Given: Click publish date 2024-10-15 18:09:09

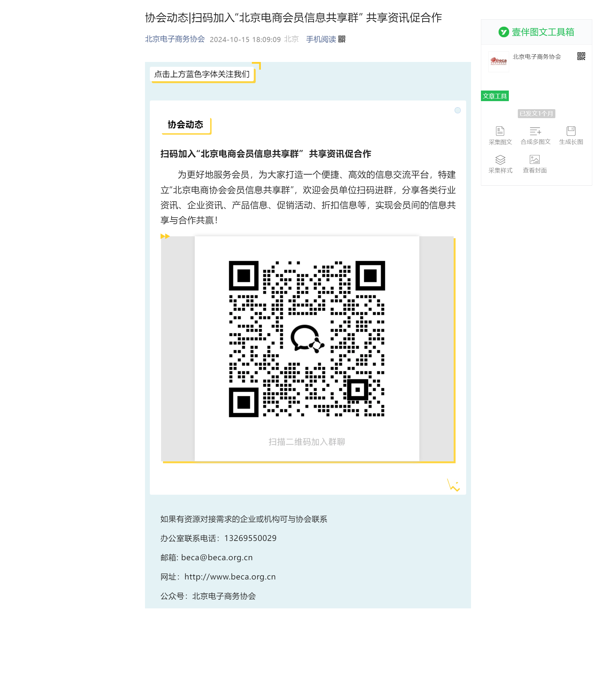Looking at the screenshot, I should pos(245,39).
